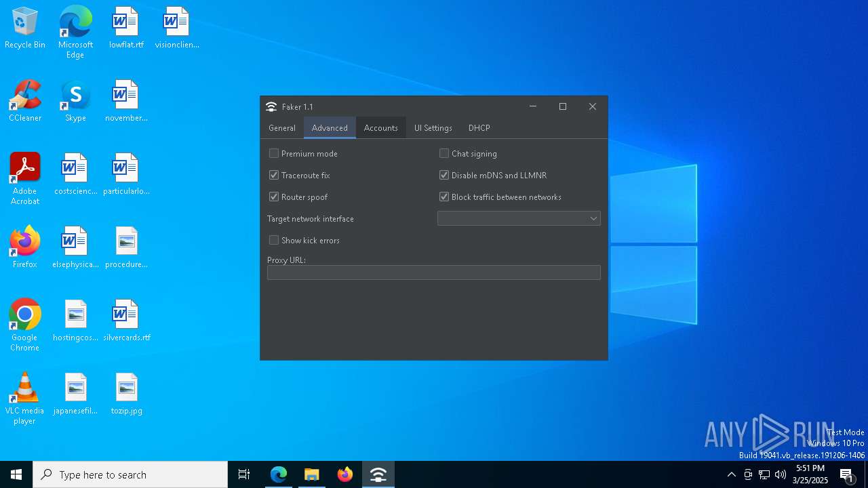
Task: Select Google Chrome desktop shortcut
Action: pyautogui.click(x=25, y=325)
